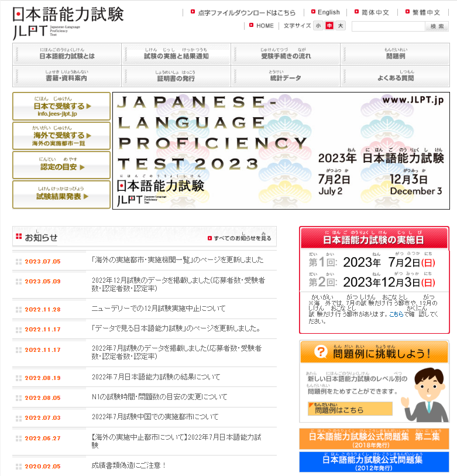Click the JLPT logo in the header
The width and height of the screenshot is (457, 476).
[x=68, y=23]
